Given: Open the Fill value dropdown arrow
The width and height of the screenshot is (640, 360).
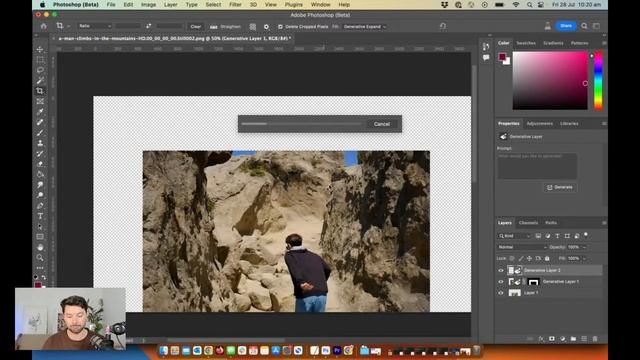Looking at the screenshot, I should tap(584, 258).
